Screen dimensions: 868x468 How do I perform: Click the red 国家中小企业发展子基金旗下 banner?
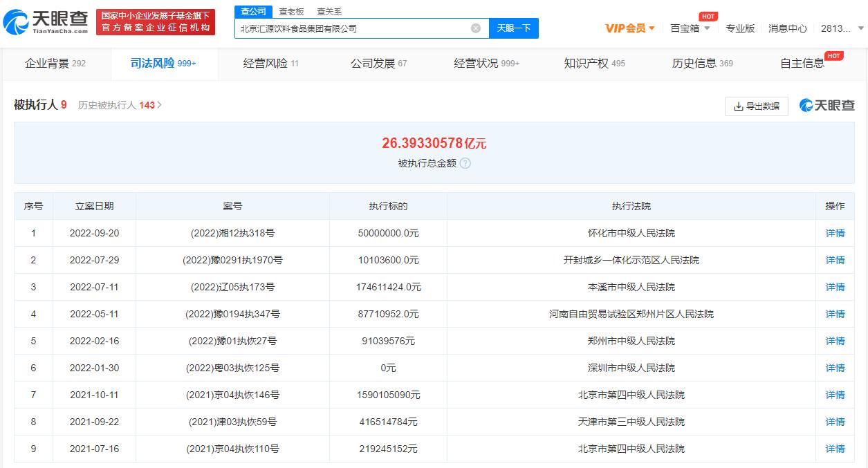tap(156, 22)
